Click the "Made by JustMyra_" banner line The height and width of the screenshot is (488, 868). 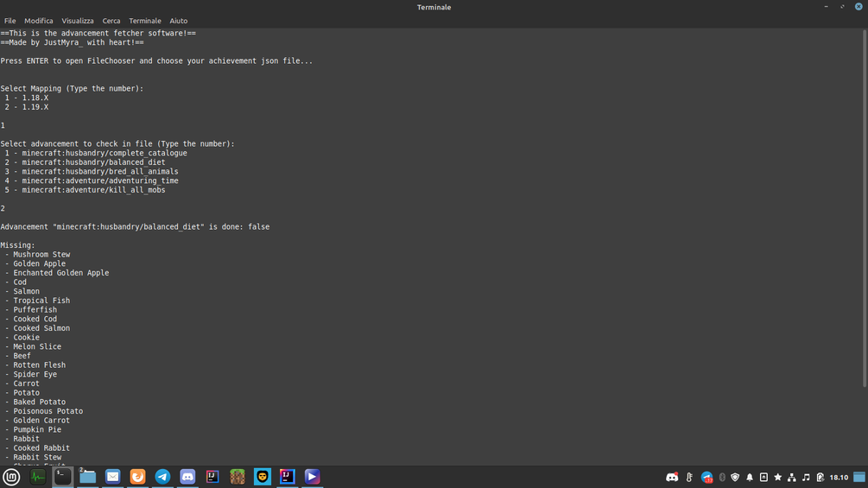pos(72,42)
